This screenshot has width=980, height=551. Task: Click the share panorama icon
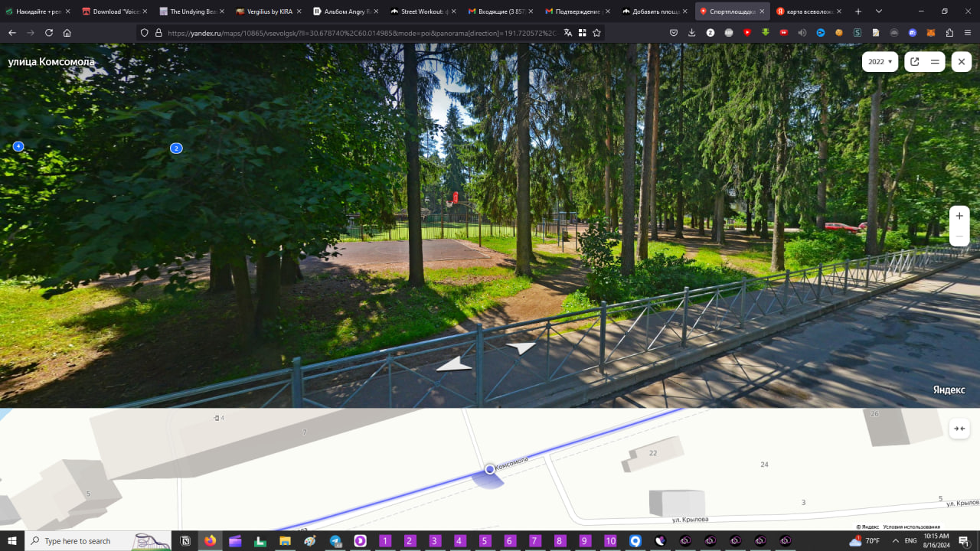click(x=914, y=62)
